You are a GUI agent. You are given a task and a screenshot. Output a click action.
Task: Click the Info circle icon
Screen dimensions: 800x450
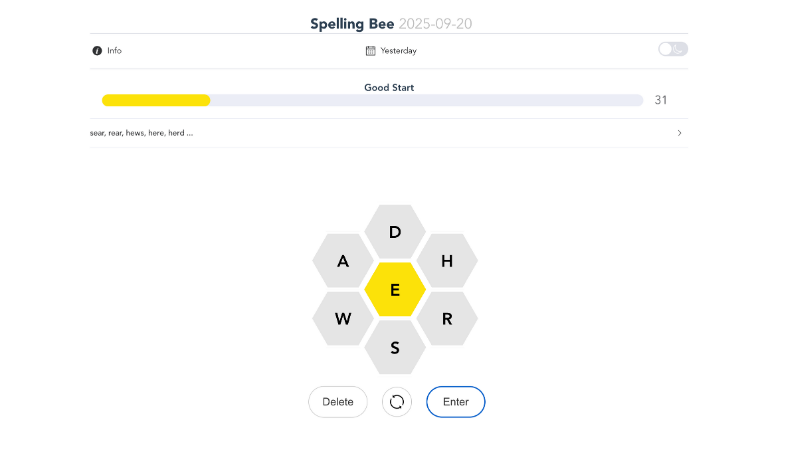click(x=97, y=50)
